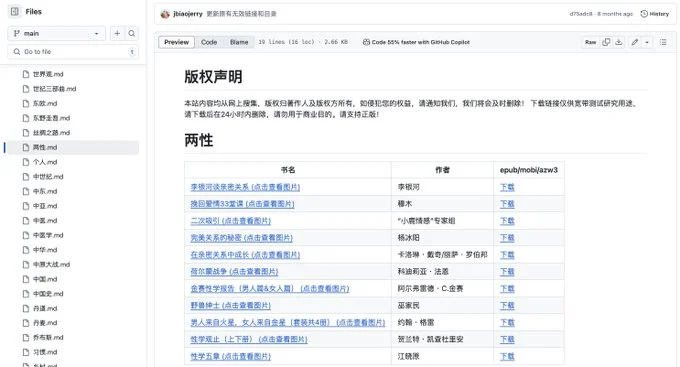Select 两性.md in file tree
Image resolution: width=680 pixels, height=367 pixels.
(x=72, y=147)
